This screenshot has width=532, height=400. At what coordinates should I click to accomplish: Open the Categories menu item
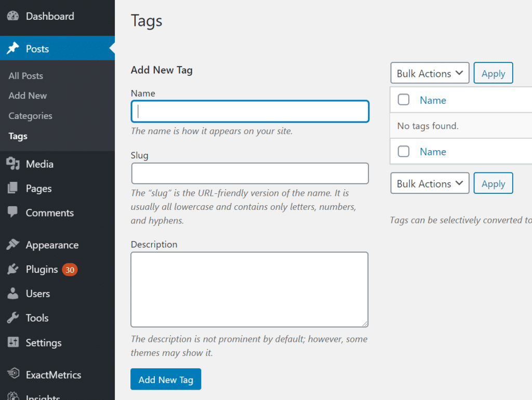30,116
